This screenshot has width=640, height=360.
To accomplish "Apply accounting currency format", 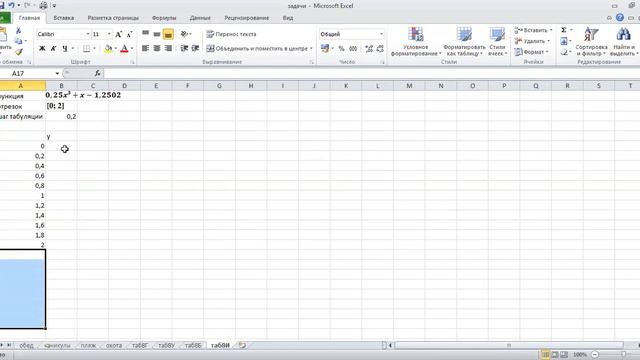I will click(x=325, y=49).
